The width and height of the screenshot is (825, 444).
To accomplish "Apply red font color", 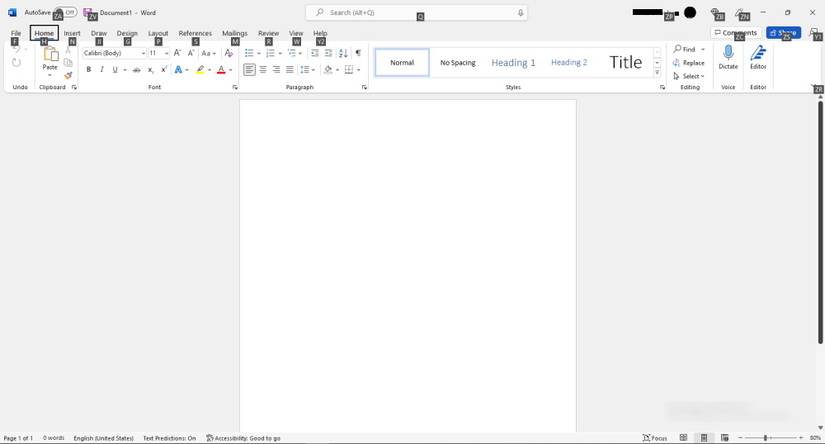I will [x=221, y=69].
